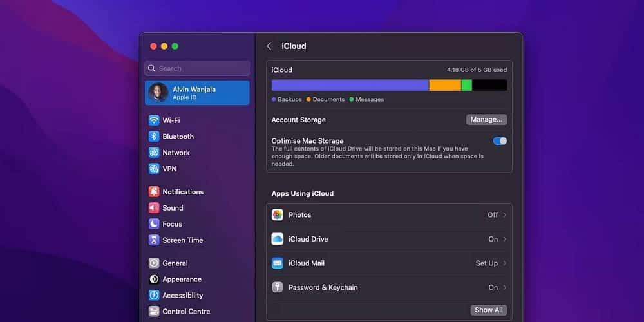Select the VPN globe icon
Image resolution: width=644 pixels, height=322 pixels.
(154, 169)
